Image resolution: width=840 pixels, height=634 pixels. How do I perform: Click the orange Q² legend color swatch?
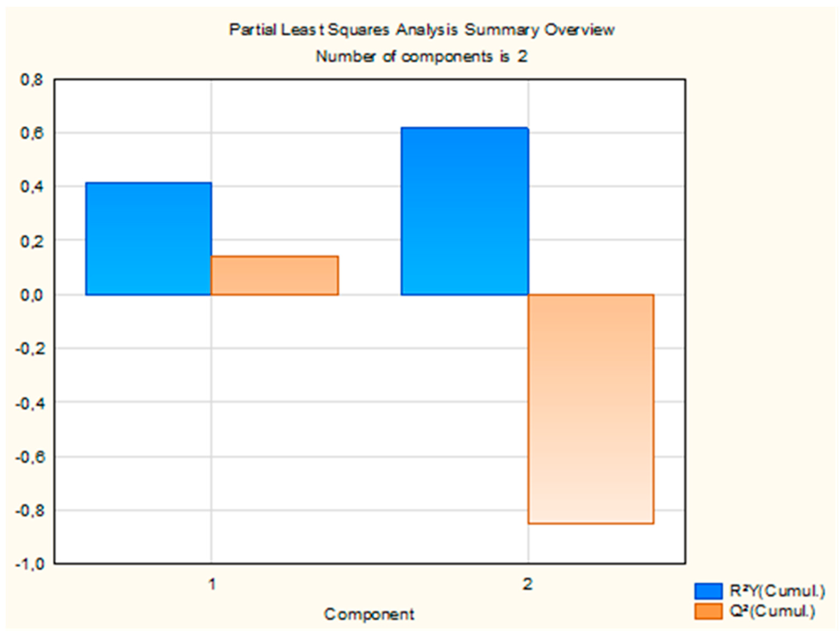[708, 611]
